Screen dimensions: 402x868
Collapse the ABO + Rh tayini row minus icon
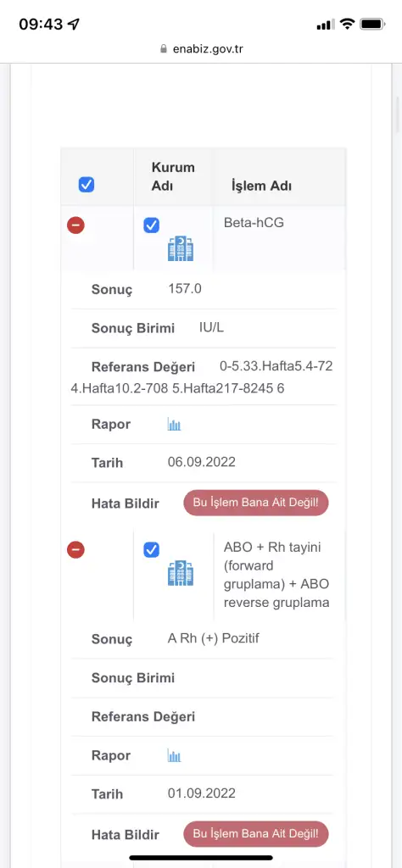point(75,549)
